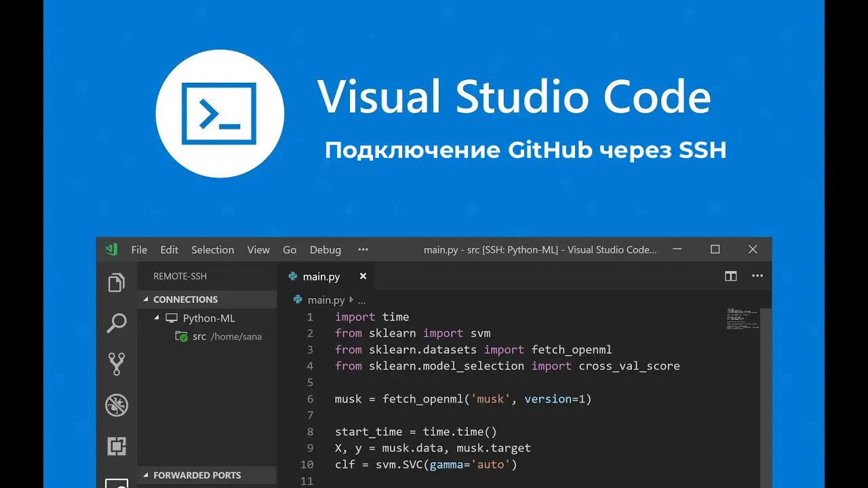The width and height of the screenshot is (868, 488).
Task: Click main.py in the breadcrumb
Action: [325, 300]
